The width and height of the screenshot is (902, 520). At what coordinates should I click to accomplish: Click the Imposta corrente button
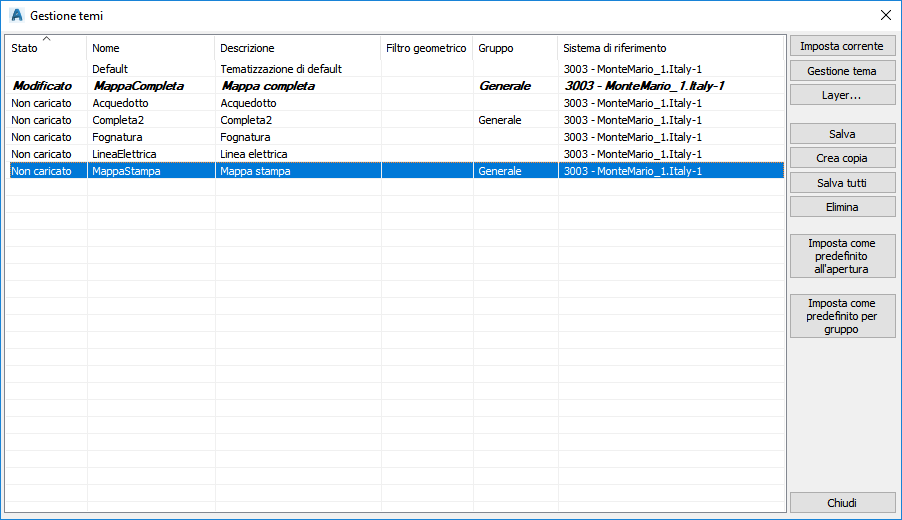(x=842, y=46)
